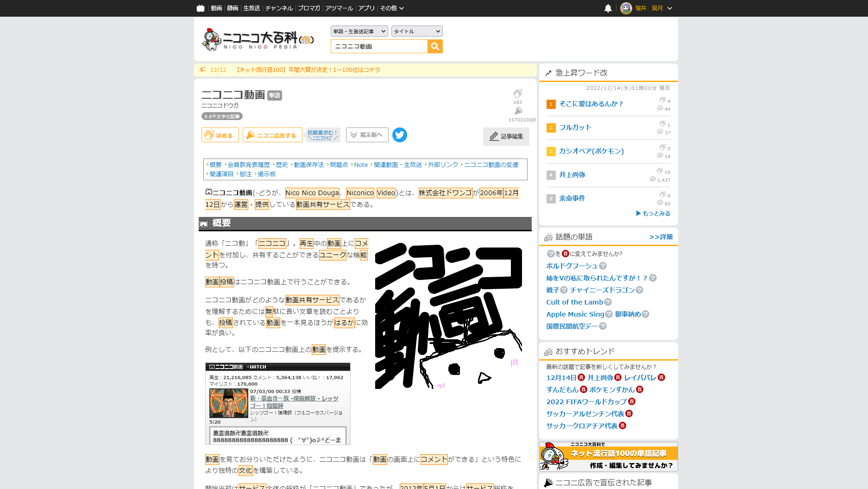The width and height of the screenshot is (868, 489).
Task: Click the help icon next to 国際民間航空デー
Action: click(603, 326)
